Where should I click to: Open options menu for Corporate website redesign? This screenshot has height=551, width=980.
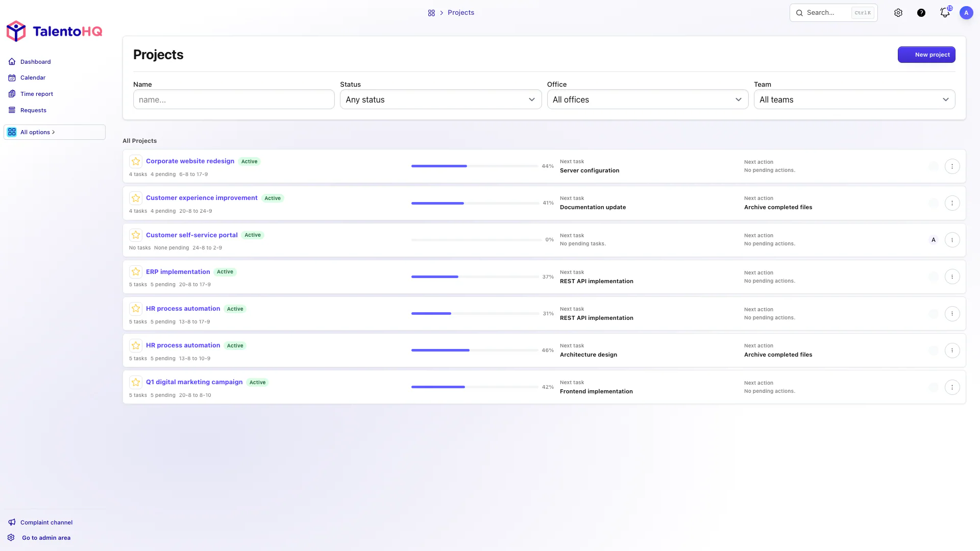click(x=952, y=166)
